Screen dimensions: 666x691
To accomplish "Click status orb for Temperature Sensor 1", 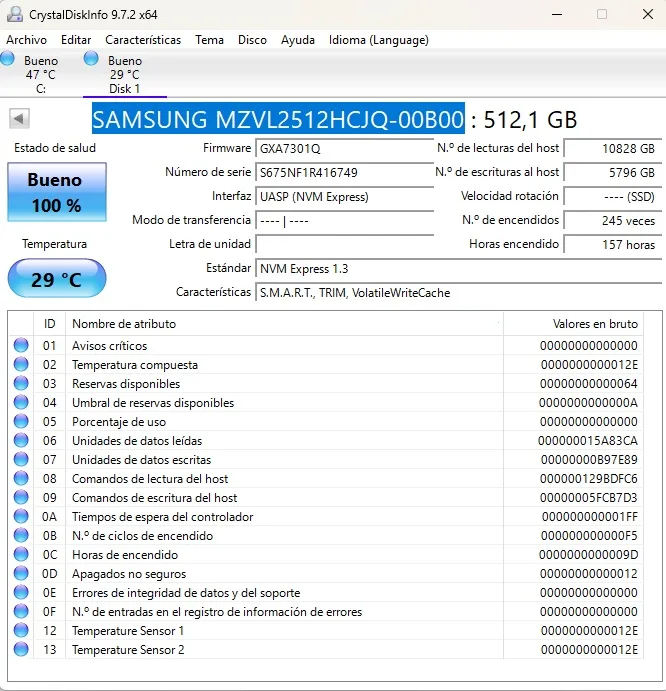I will 21,629.
